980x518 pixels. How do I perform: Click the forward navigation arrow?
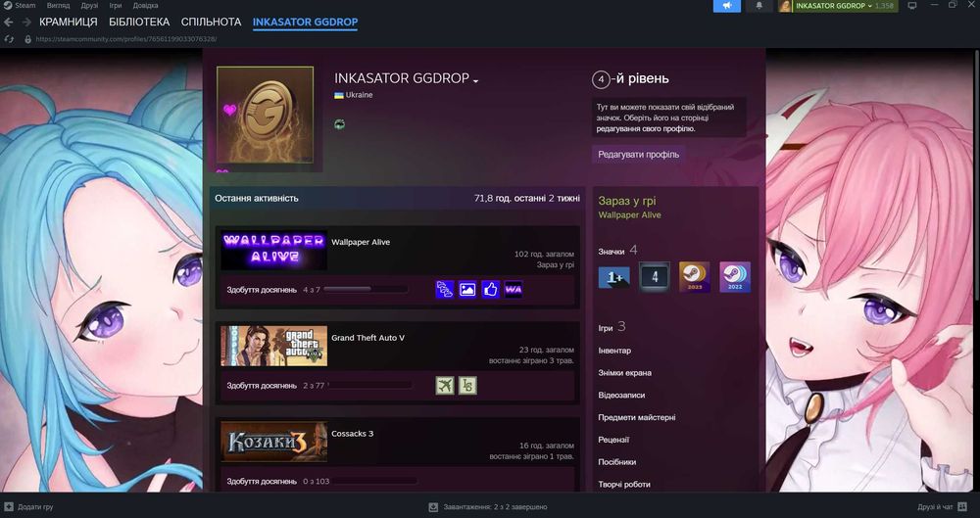(x=26, y=22)
